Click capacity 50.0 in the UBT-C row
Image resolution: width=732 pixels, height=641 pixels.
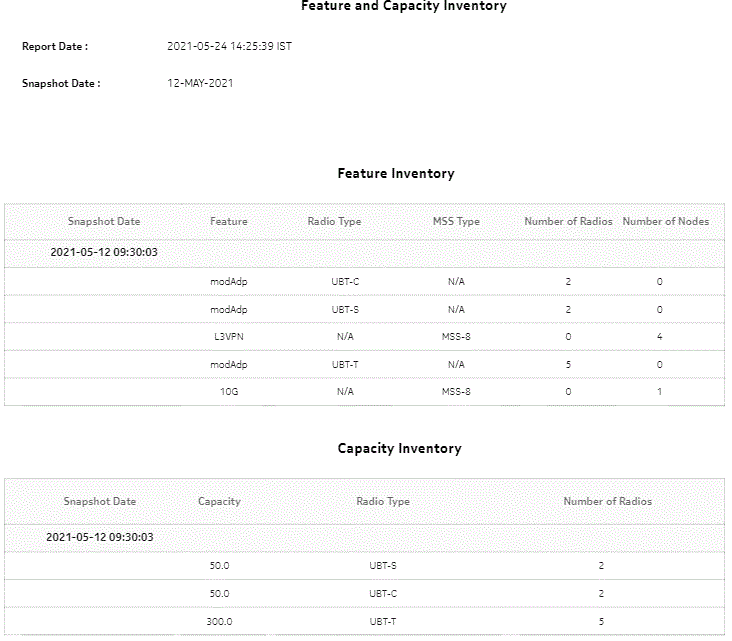pyautogui.click(x=219, y=594)
